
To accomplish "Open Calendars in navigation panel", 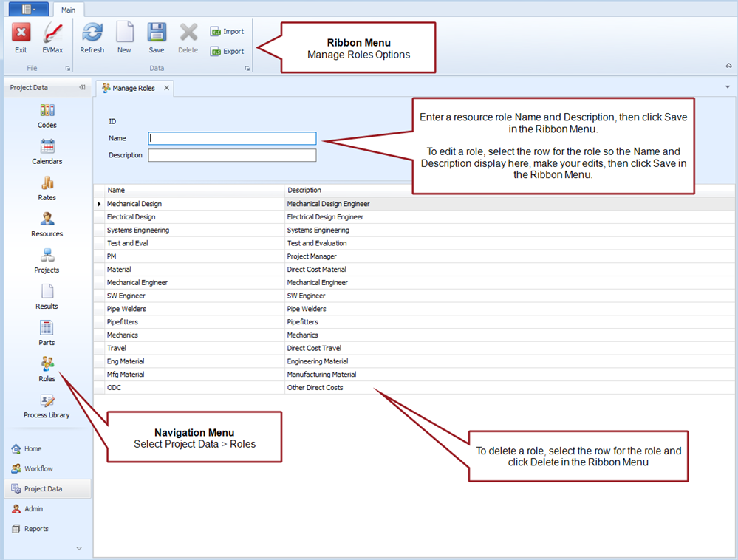I will (47, 152).
